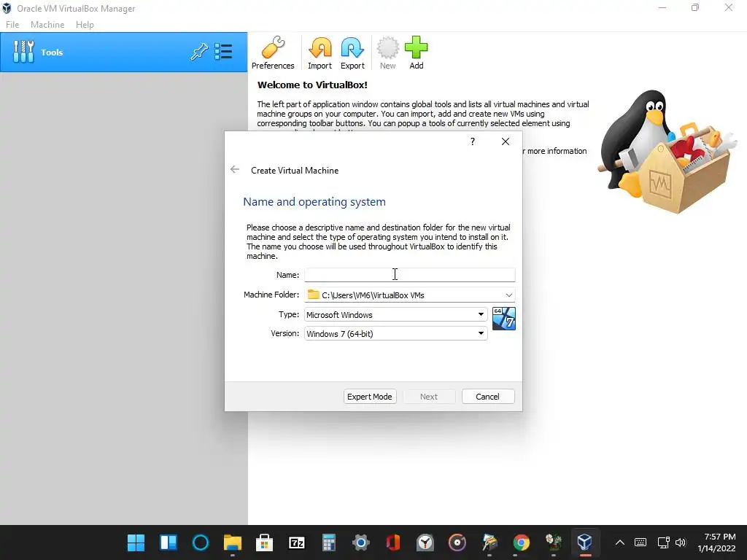Click the Windows 7 OS type icon
This screenshot has height=560, width=747.
click(x=504, y=319)
